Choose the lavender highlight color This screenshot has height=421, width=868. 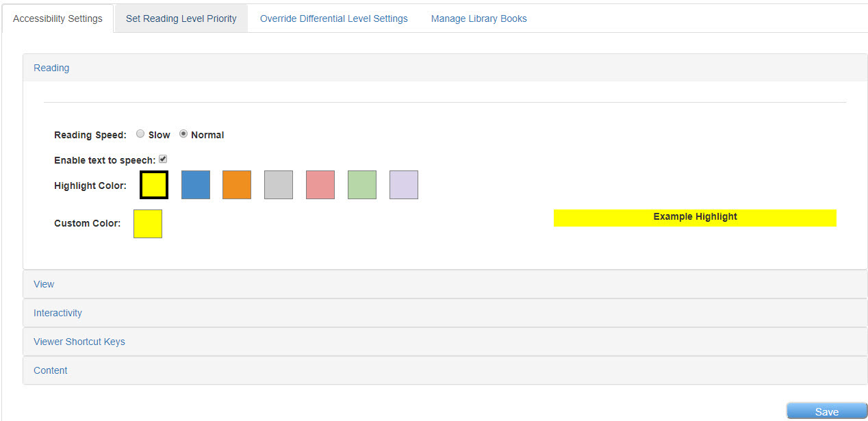coord(404,185)
